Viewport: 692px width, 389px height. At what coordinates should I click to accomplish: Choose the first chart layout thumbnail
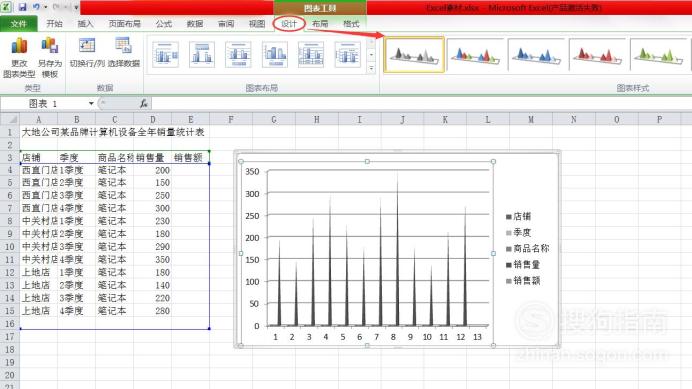pyautogui.click(x=165, y=54)
